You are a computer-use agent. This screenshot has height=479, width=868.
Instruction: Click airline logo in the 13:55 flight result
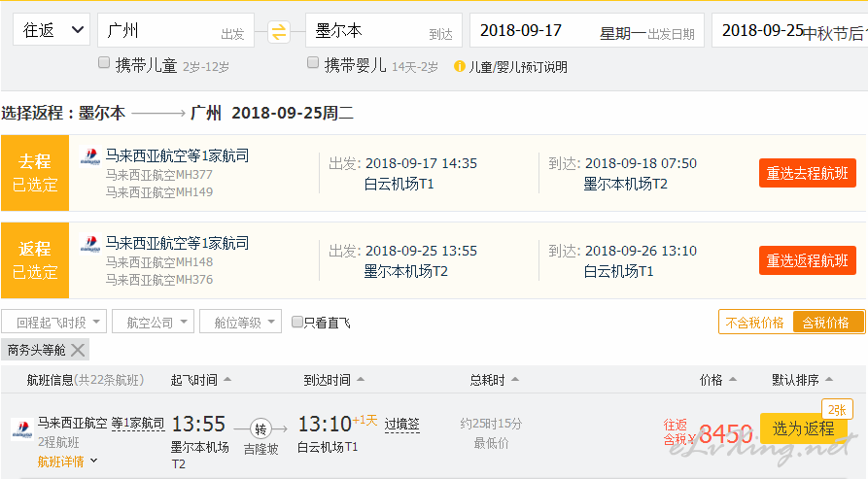tap(21, 428)
